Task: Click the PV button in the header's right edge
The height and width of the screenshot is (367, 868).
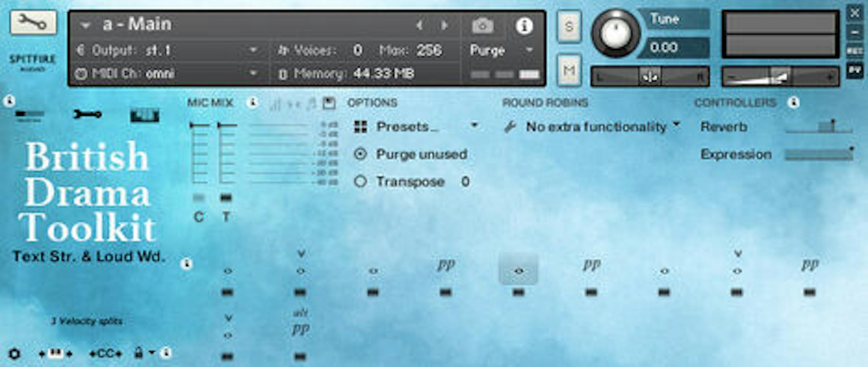Action: click(x=855, y=70)
